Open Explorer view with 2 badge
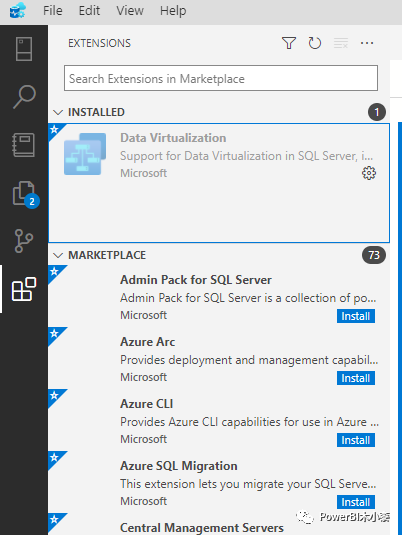This screenshot has width=402, height=535. [25, 194]
